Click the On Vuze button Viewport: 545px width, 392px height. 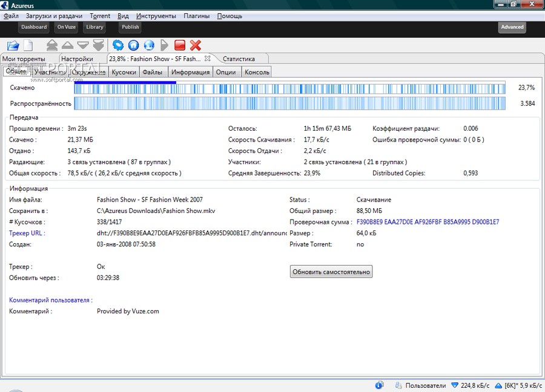tap(67, 27)
